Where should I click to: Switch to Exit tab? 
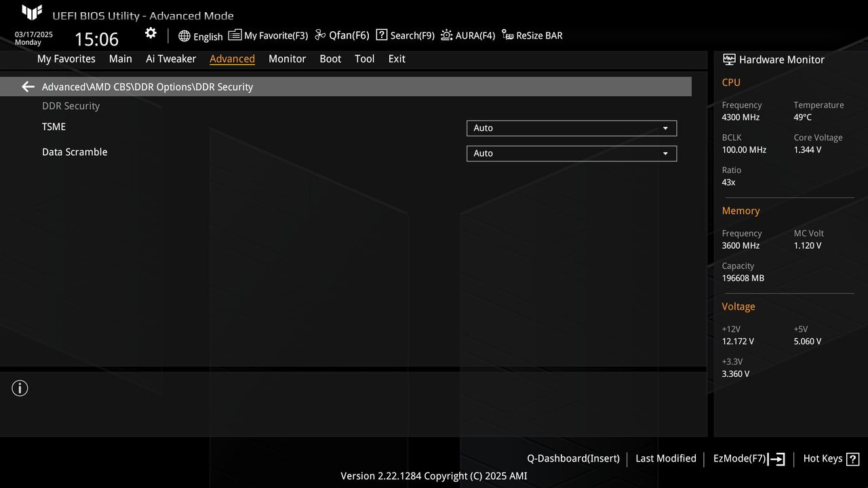click(x=397, y=59)
